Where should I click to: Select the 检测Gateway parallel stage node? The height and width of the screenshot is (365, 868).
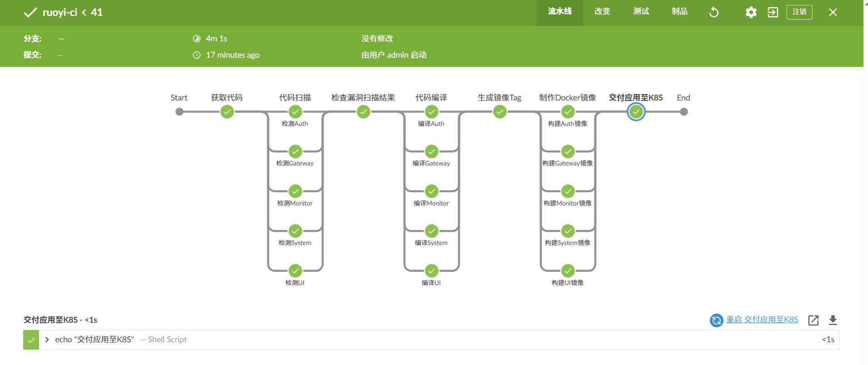tap(295, 151)
